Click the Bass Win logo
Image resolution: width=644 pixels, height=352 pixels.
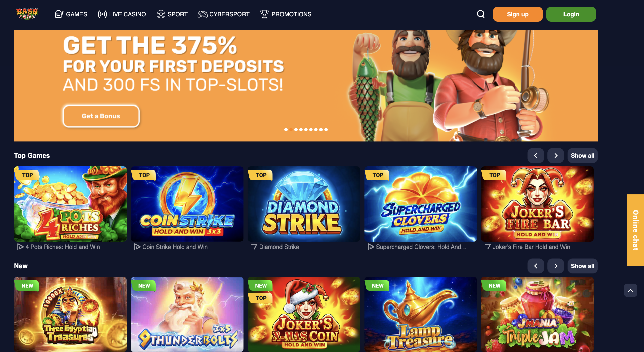[x=27, y=14]
